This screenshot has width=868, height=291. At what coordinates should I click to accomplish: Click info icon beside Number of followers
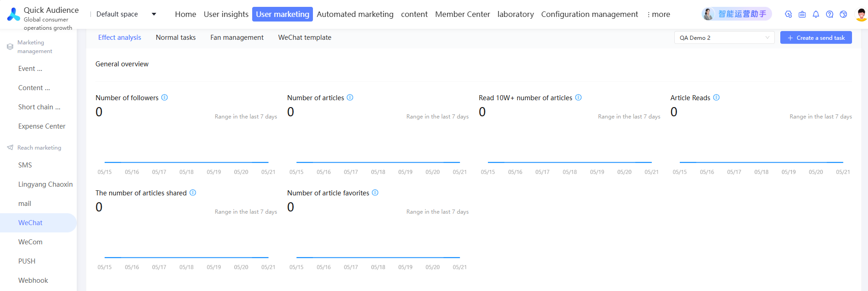(165, 97)
